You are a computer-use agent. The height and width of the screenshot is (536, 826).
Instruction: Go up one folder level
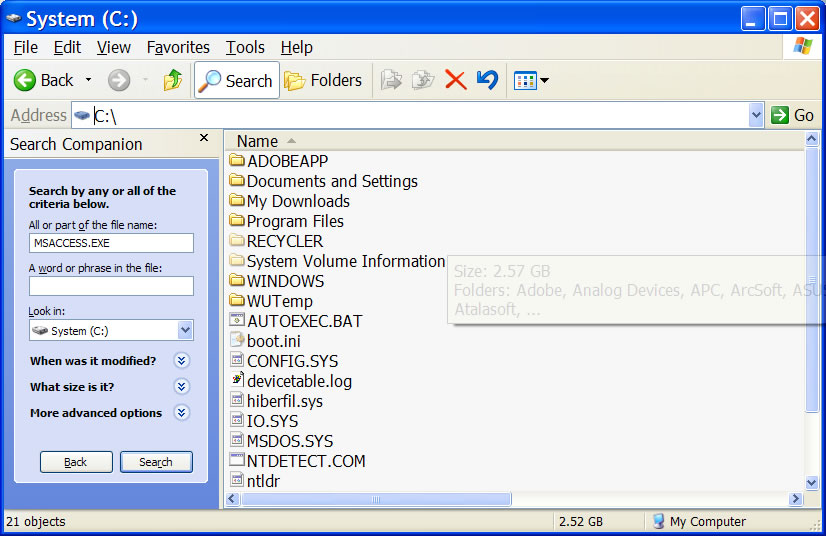(x=172, y=80)
